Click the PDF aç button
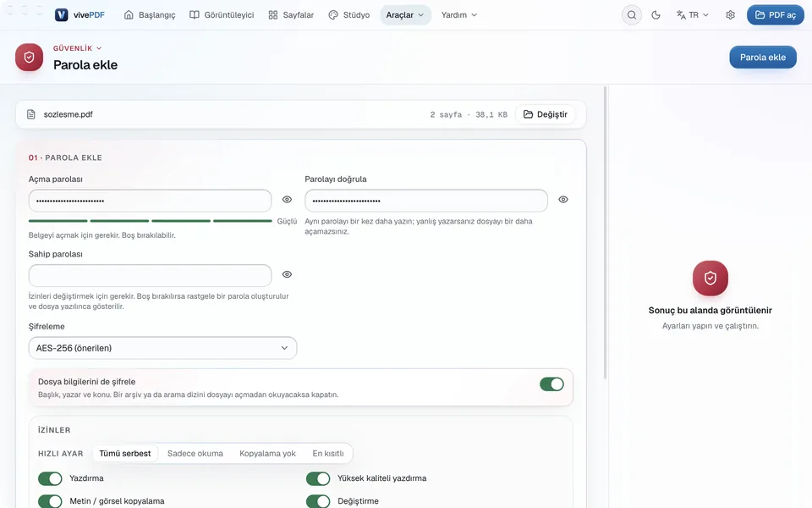This screenshot has height=508, width=812. point(776,15)
